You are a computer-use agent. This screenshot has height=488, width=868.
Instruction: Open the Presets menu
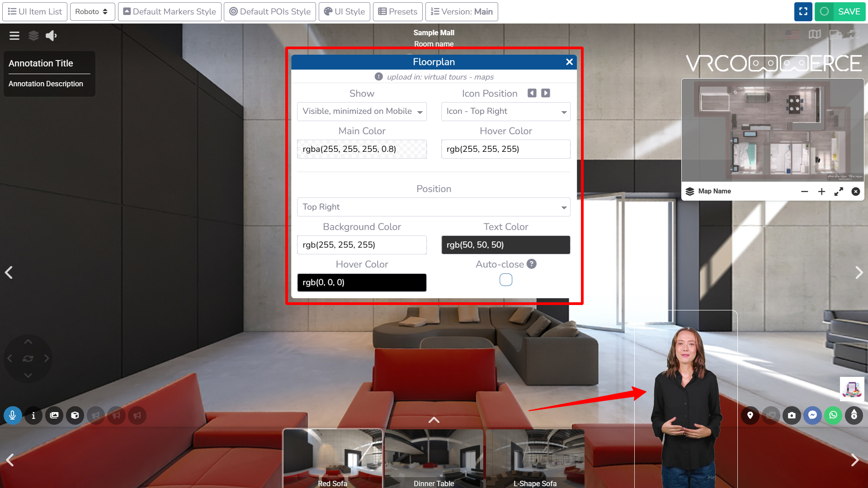pyautogui.click(x=397, y=12)
